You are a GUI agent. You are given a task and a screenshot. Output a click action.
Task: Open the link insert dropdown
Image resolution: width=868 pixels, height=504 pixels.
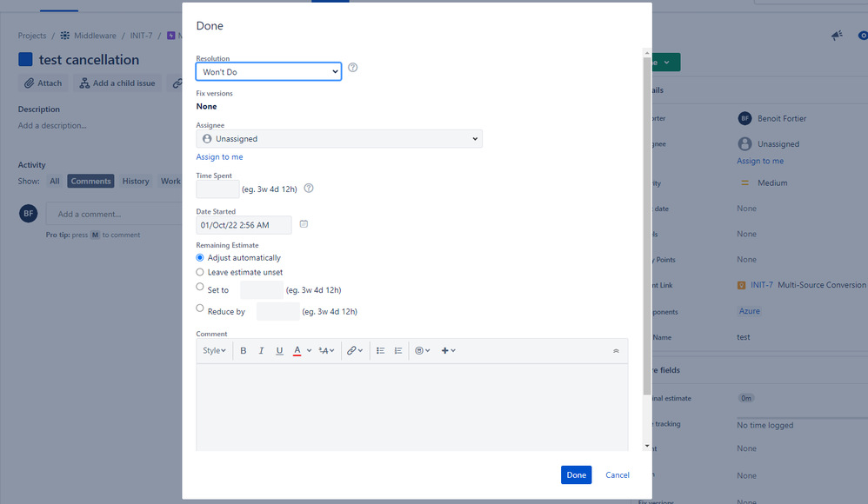pyautogui.click(x=355, y=351)
